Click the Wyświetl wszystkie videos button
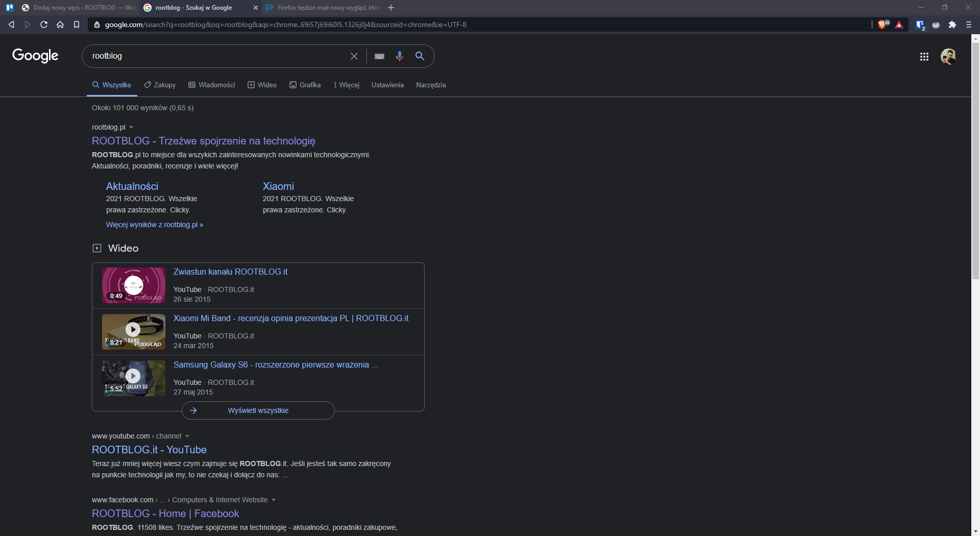The image size is (980, 536). [x=258, y=410]
